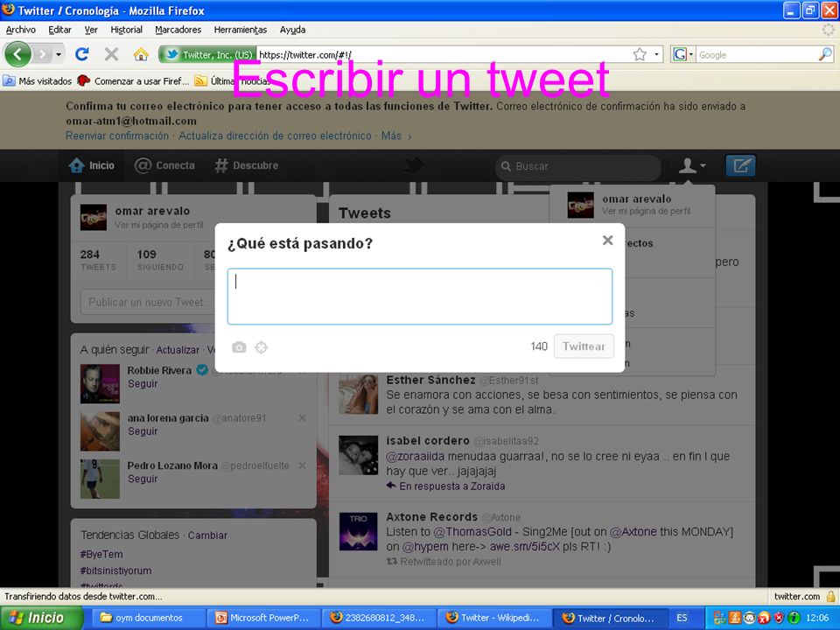Image resolution: width=840 pixels, height=630 pixels.
Task: Open the #bitsinistiyorum trending hashtag
Action: click(x=115, y=570)
